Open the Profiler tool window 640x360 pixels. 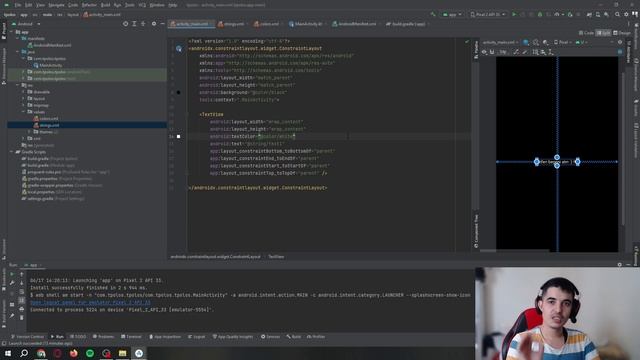316,337
